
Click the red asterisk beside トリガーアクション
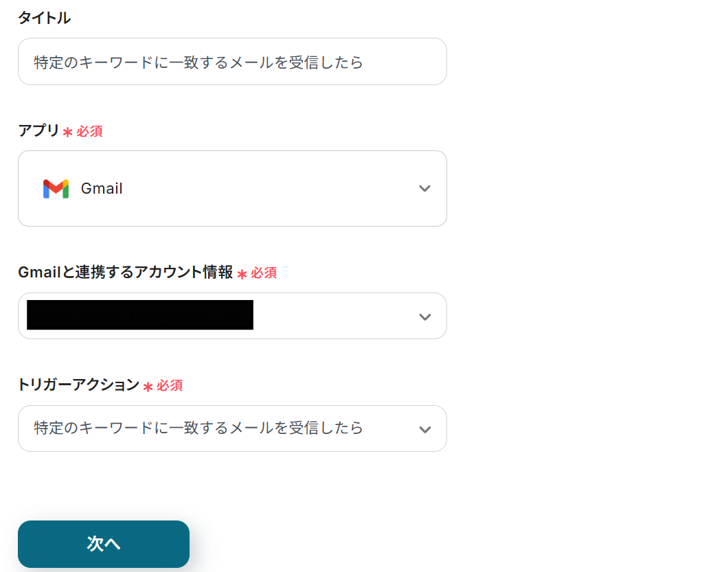[x=148, y=387]
